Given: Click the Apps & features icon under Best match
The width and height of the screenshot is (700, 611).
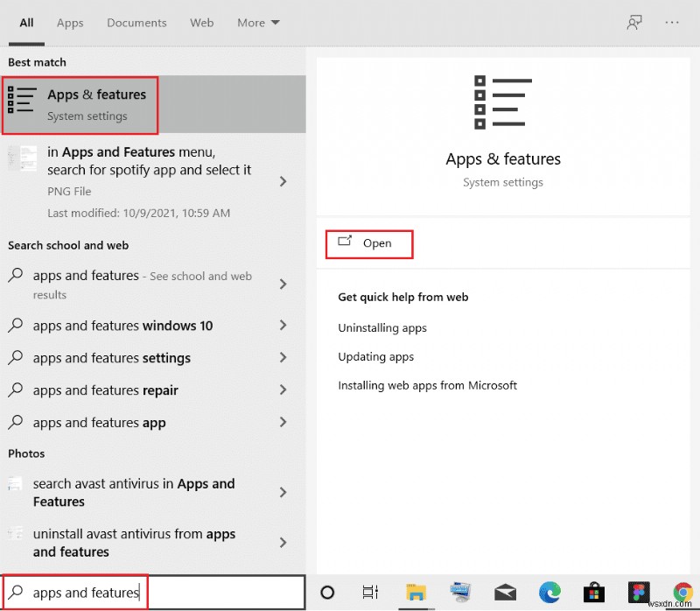Looking at the screenshot, I should (x=22, y=101).
